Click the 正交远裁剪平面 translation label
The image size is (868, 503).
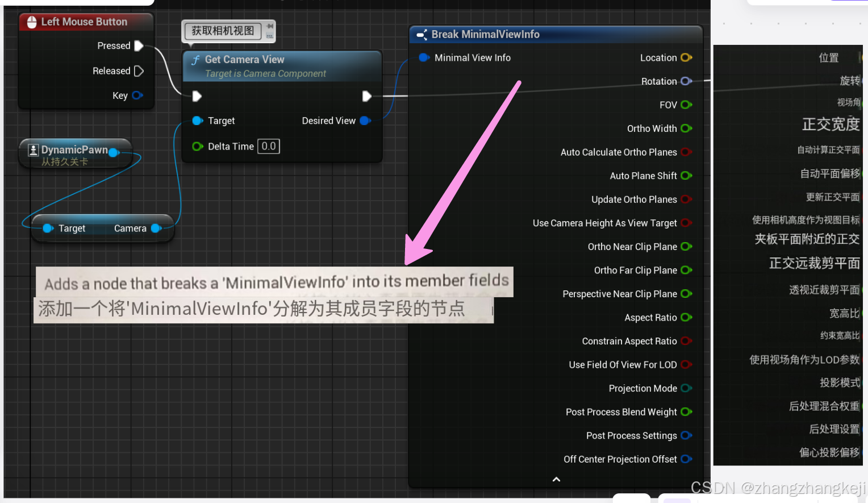815,263
